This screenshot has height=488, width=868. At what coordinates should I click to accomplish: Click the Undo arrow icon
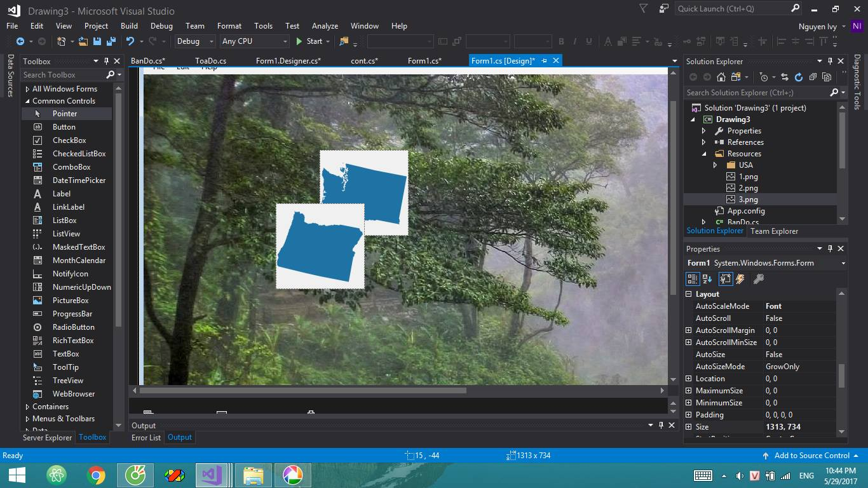click(x=130, y=41)
